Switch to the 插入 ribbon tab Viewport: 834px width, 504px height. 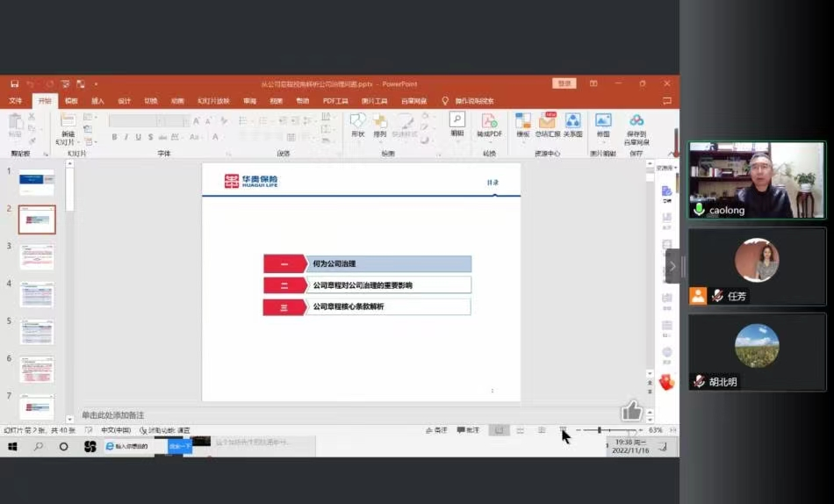pyautogui.click(x=97, y=101)
